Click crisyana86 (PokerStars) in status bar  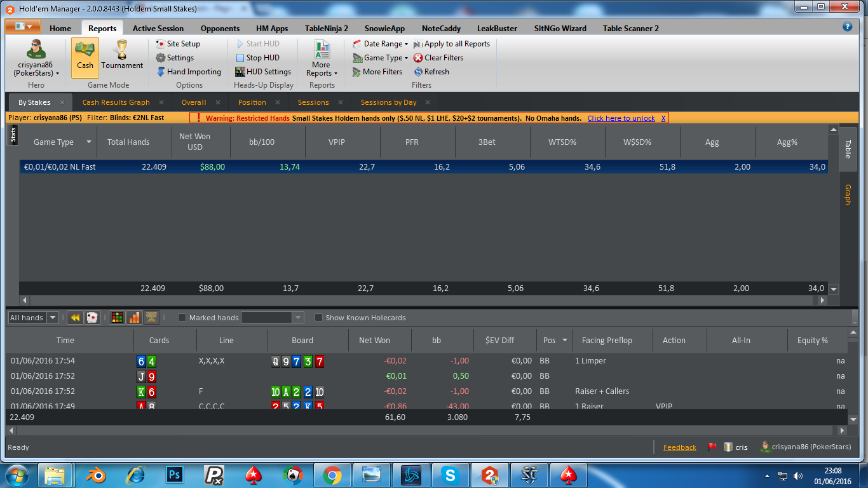point(806,447)
